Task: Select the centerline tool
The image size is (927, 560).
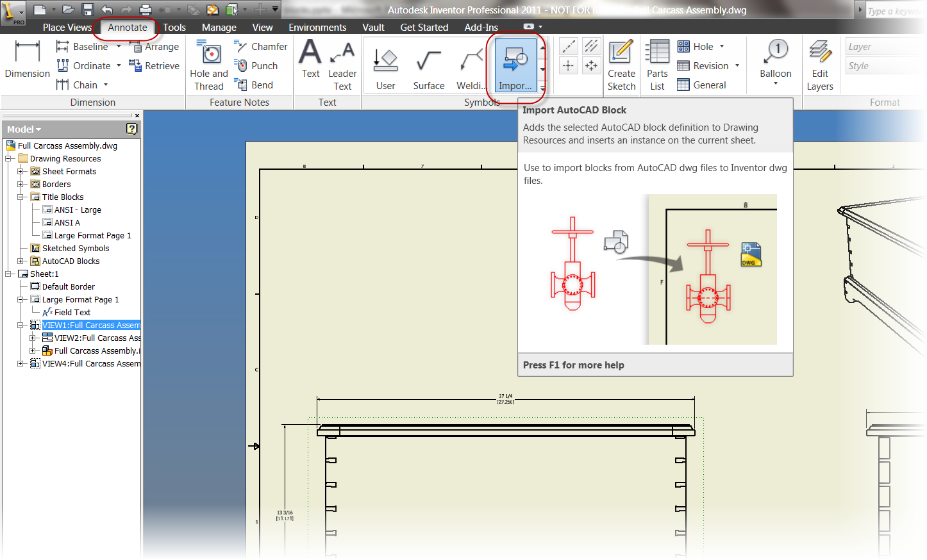Action: coord(569,46)
